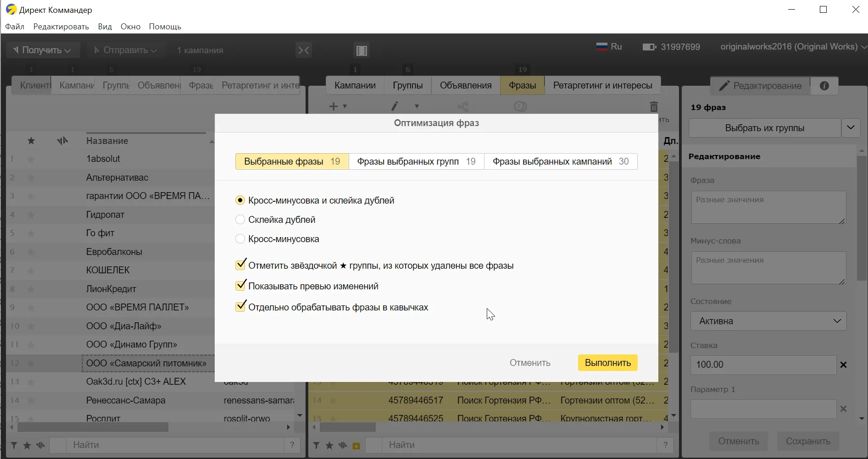868x459 pixels.
Task: Click the yellow archive icon in middle panel footer
Action: click(356, 446)
